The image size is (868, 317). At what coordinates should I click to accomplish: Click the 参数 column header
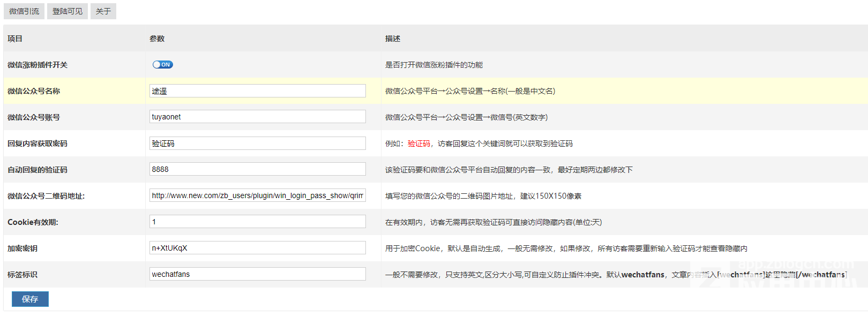(157, 39)
